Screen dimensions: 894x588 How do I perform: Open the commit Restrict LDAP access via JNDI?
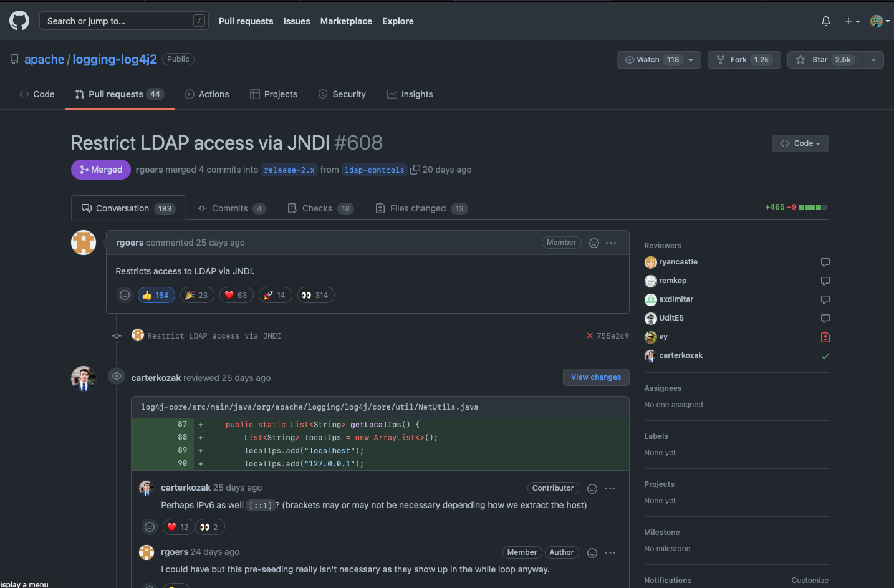point(214,336)
